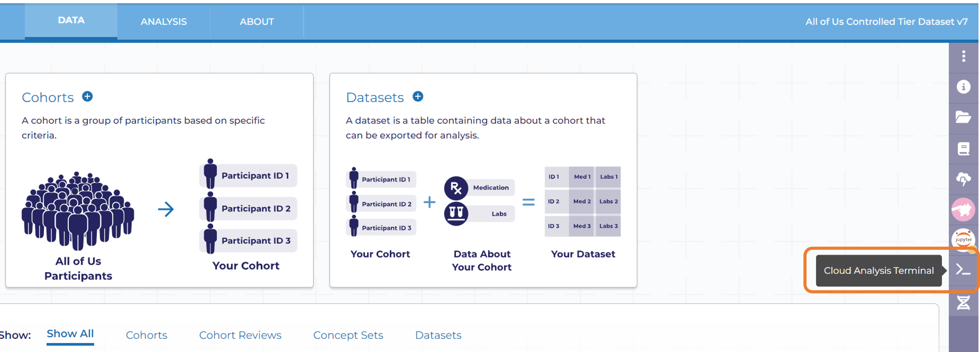This screenshot has height=352, width=980.
Task: Open the three-dot workspace menu
Action: [963, 56]
